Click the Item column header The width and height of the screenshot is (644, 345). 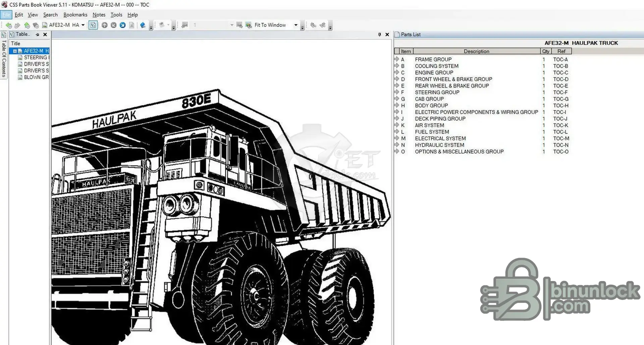(x=406, y=51)
